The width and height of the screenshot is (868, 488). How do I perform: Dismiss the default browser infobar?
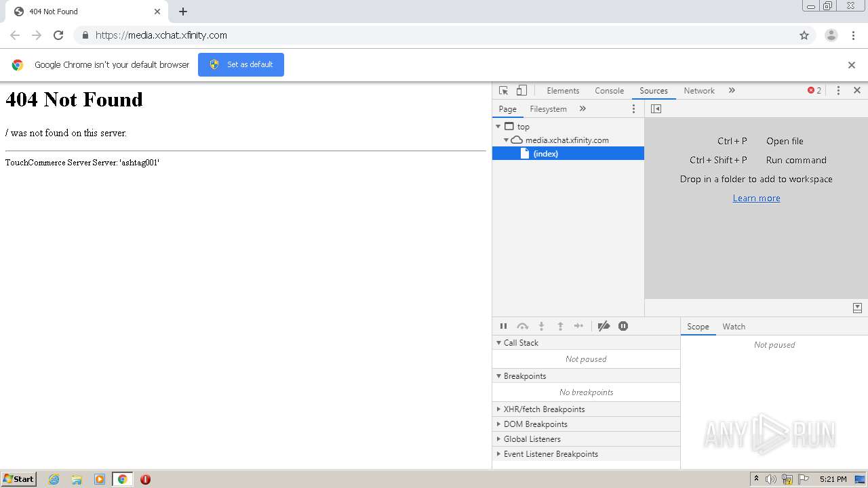coord(852,65)
